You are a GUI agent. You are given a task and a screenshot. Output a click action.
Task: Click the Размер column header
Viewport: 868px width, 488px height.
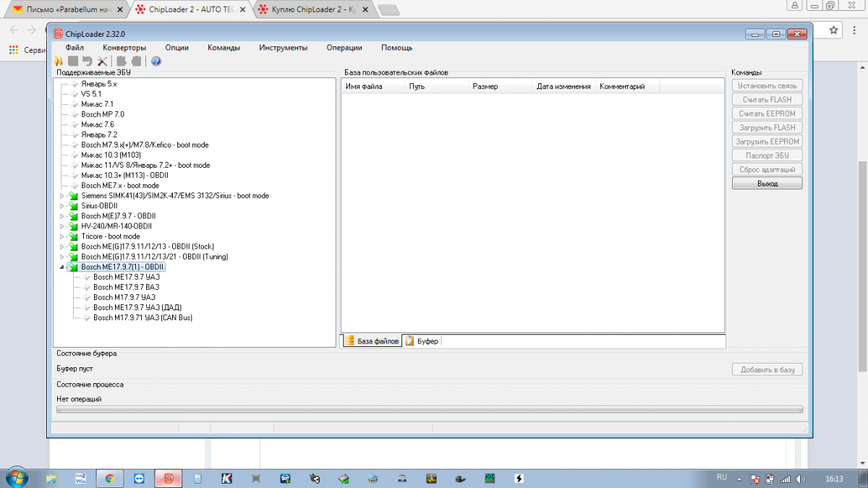pyautogui.click(x=501, y=87)
